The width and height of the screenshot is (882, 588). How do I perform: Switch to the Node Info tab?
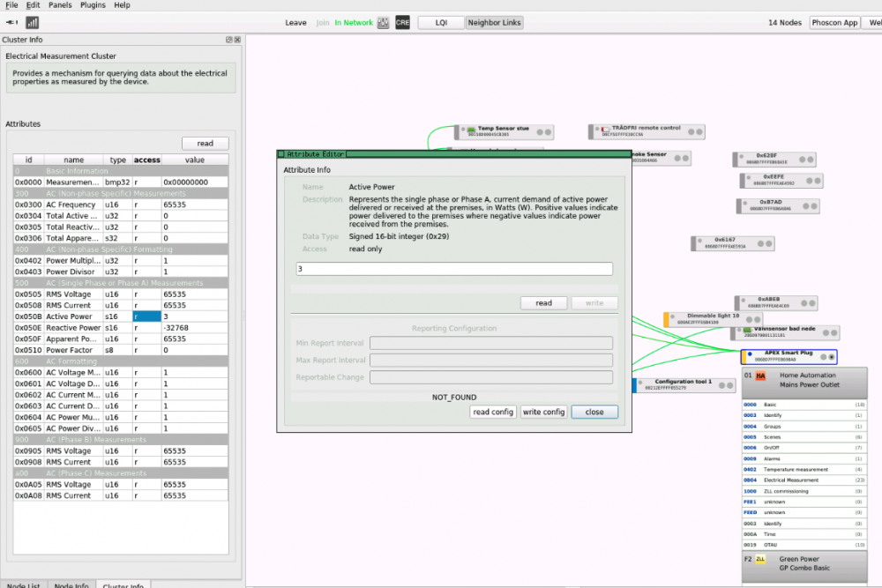coord(71,585)
